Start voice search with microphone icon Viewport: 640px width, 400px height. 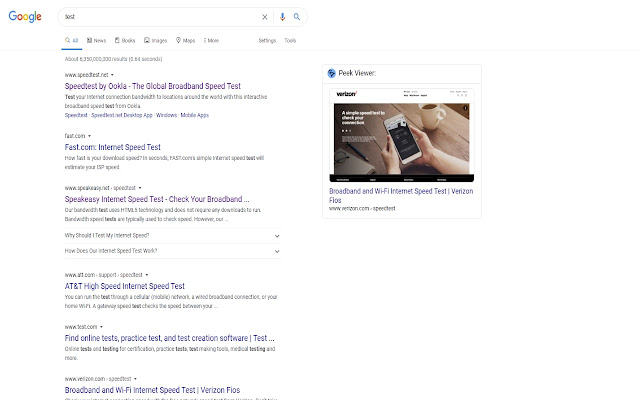[x=282, y=17]
